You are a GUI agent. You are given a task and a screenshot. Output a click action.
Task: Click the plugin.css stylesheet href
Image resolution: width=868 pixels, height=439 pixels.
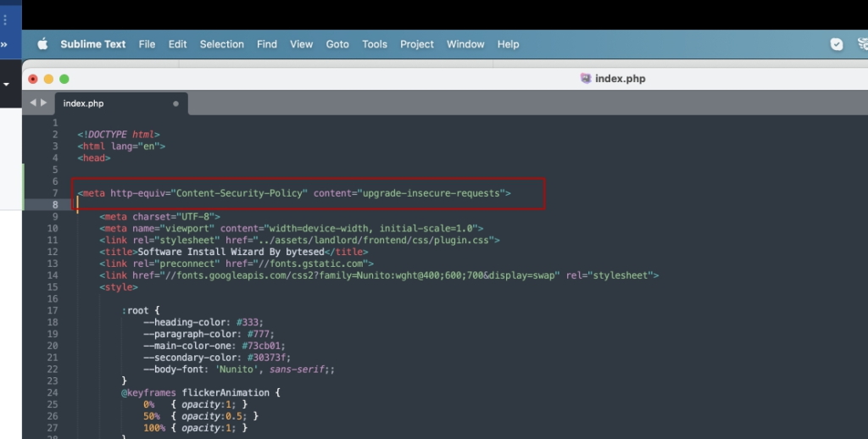click(374, 240)
